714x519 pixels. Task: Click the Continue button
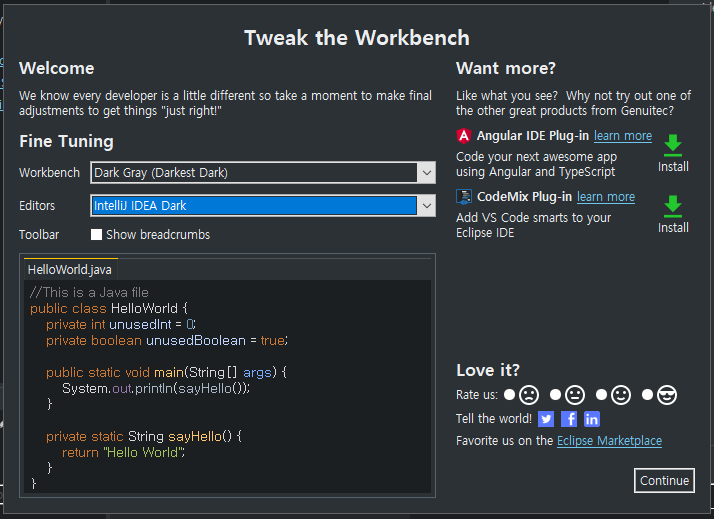click(x=664, y=480)
